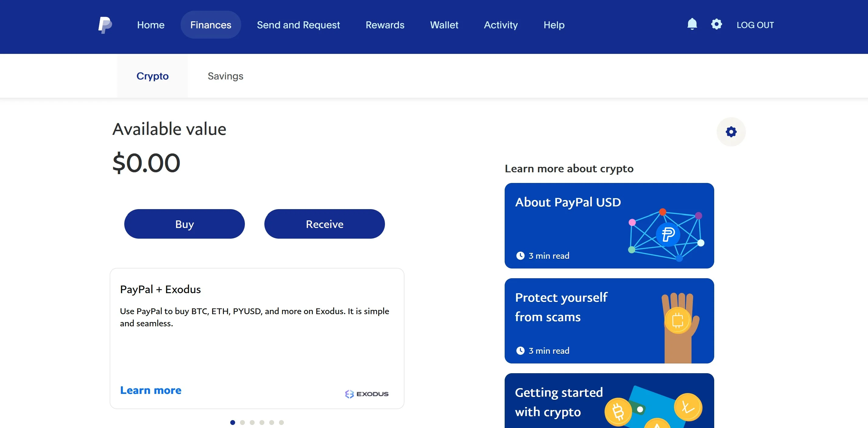Go to Rewards page
868x428 pixels.
pyautogui.click(x=385, y=25)
